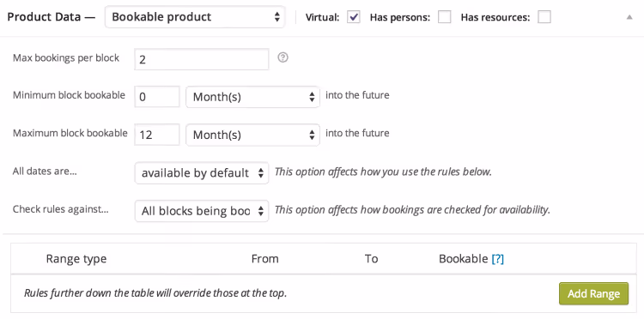The height and width of the screenshot is (319, 644).
Task: Click the 'To' column header
Action: coord(371,259)
